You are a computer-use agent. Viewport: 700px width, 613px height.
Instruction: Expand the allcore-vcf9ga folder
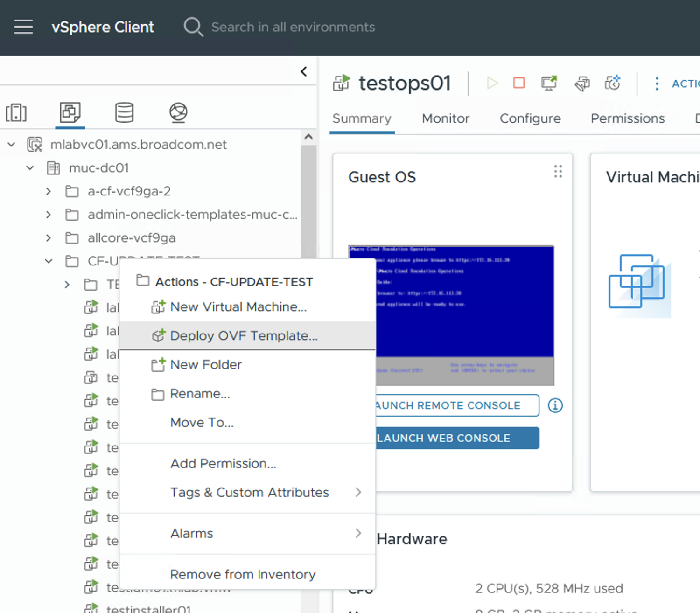point(49,238)
